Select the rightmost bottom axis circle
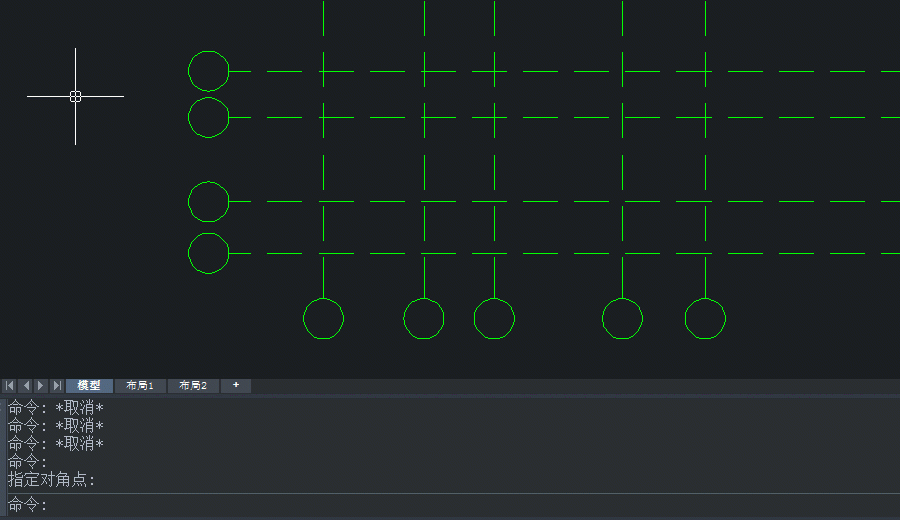This screenshot has width=900, height=520. pos(705,319)
